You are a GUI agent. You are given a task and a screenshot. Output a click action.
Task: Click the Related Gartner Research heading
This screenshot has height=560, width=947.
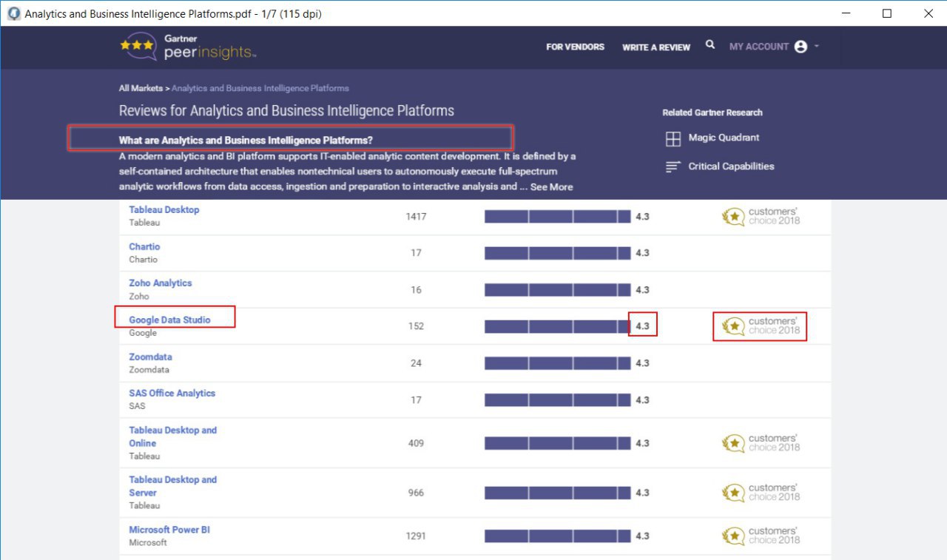712,112
